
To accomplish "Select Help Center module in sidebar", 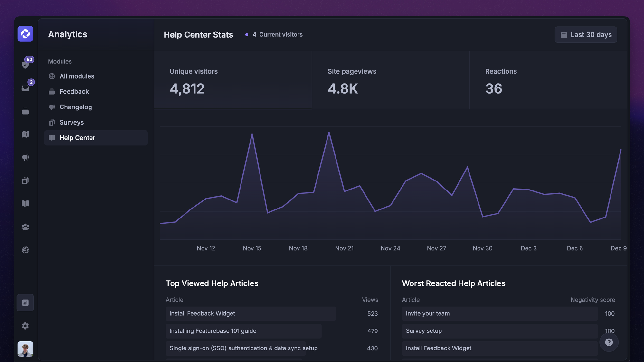I will tap(96, 138).
